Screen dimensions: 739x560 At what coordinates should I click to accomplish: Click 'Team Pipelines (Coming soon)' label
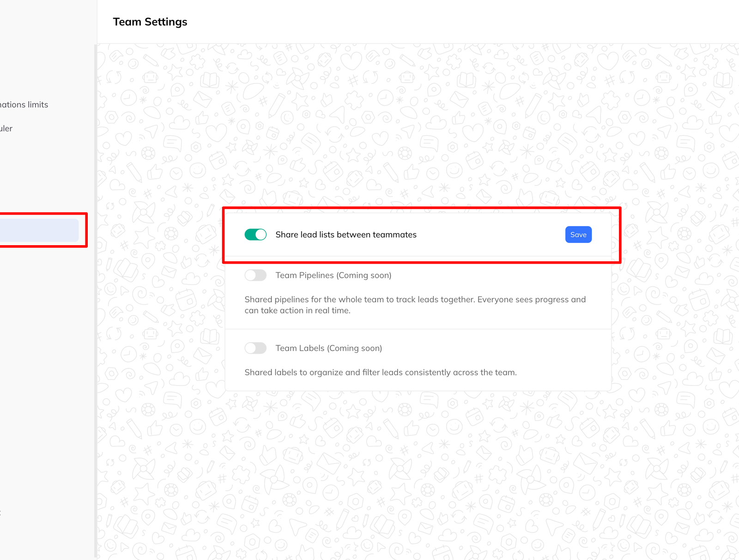pos(333,275)
